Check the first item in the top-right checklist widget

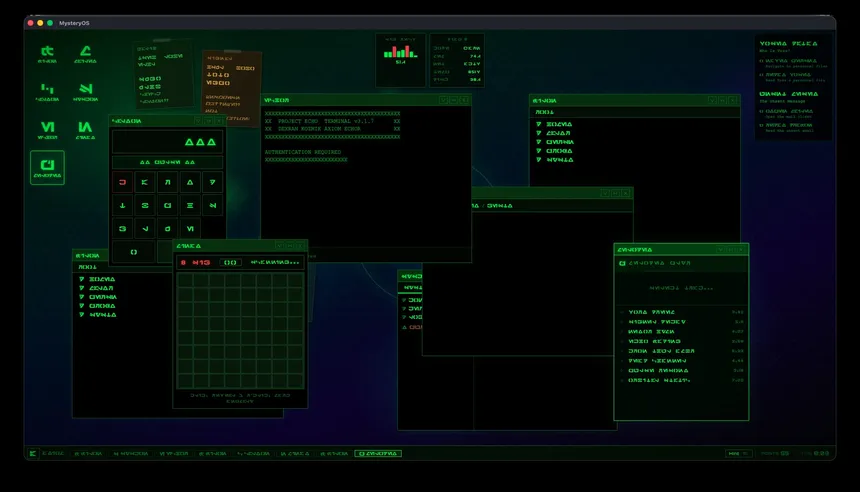761,60
